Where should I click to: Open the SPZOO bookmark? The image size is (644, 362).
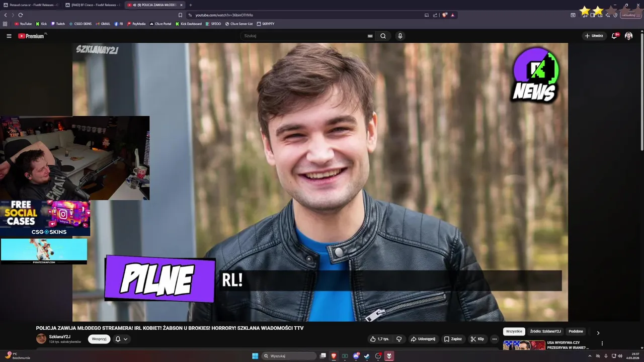point(213,24)
